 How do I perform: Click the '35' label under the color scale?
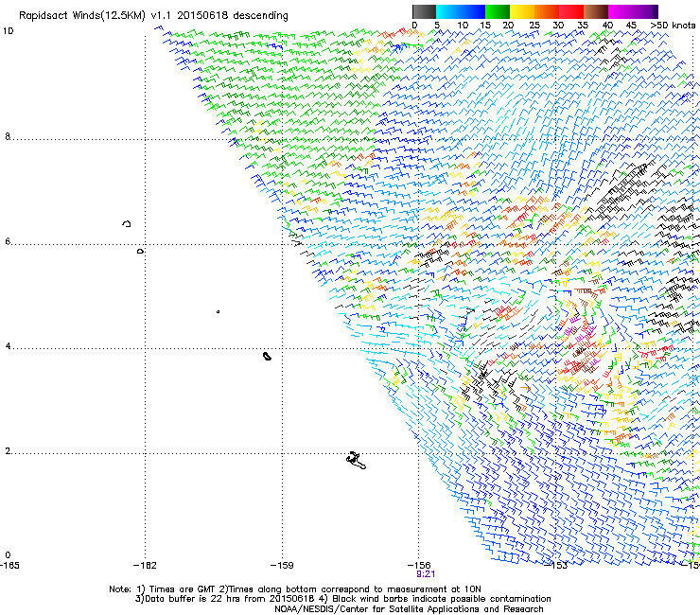tap(583, 26)
